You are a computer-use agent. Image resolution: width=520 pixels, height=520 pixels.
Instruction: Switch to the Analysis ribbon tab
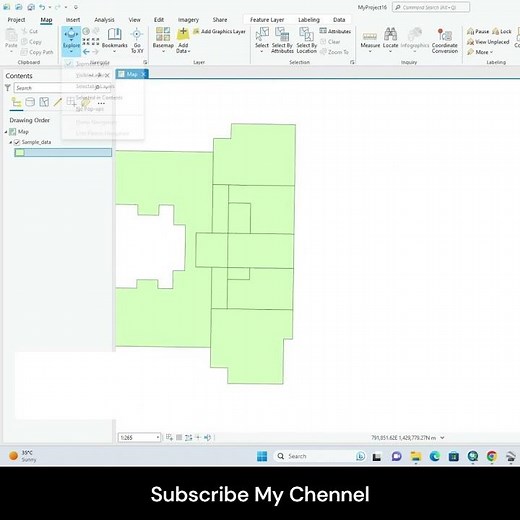click(104, 20)
